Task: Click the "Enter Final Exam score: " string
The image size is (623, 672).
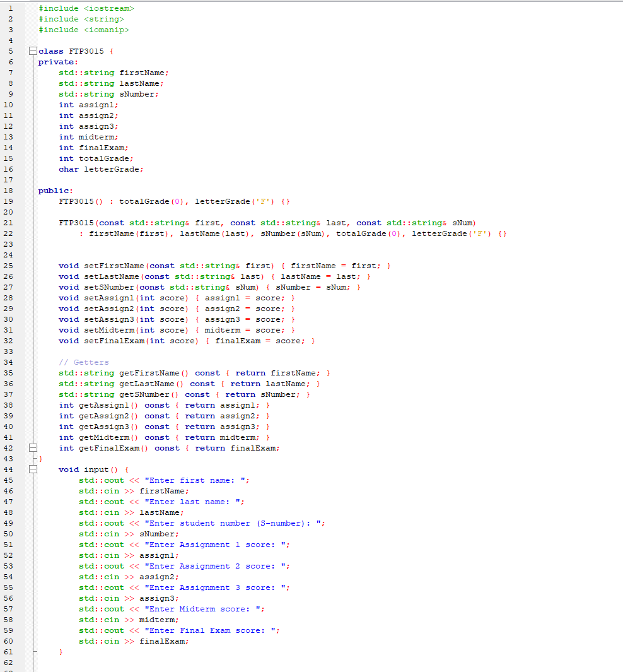Action: click(x=209, y=630)
